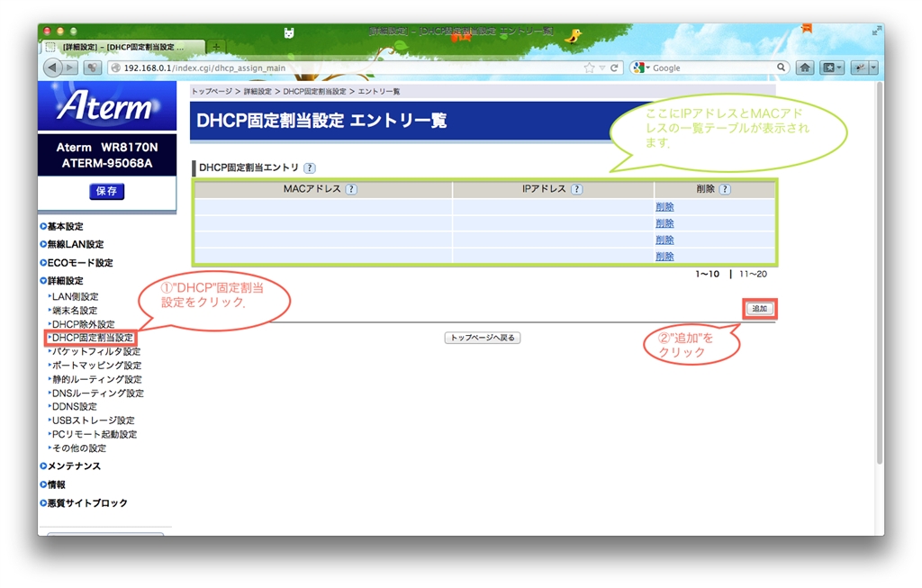The width and height of the screenshot is (922, 588).
Task: Open help icon beside DHCP固定割当エントリ heading
Action: click(x=310, y=167)
